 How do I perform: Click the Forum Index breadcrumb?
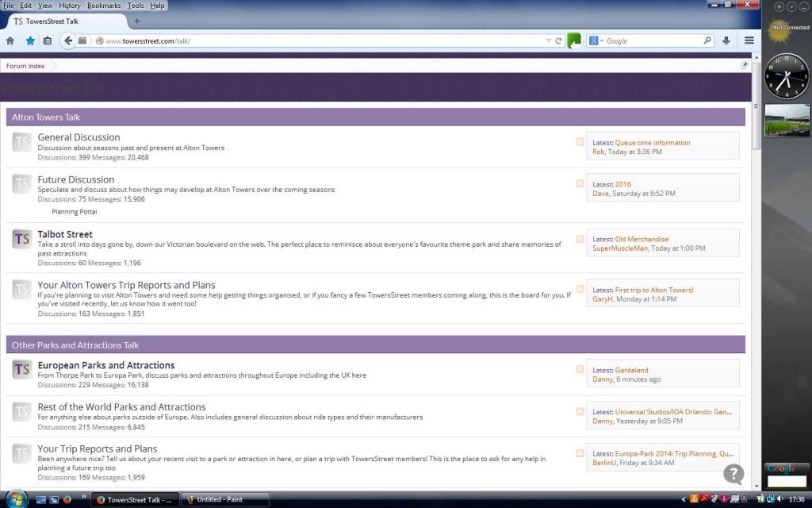[x=25, y=66]
